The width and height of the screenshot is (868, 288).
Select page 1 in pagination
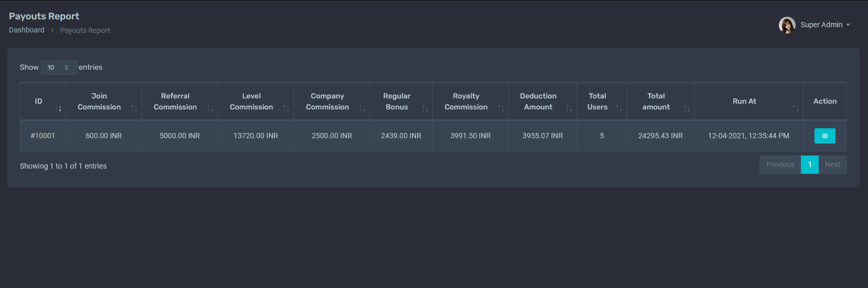809,164
